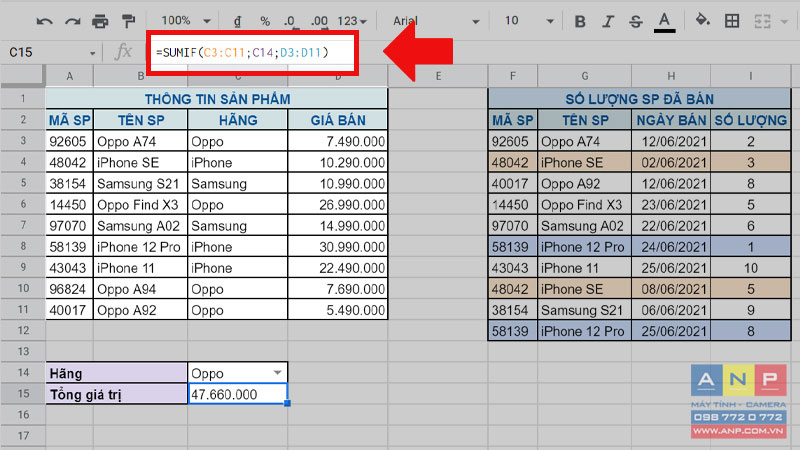Expand the merge cells options arrow
The height and width of the screenshot is (450, 800).
click(x=784, y=21)
